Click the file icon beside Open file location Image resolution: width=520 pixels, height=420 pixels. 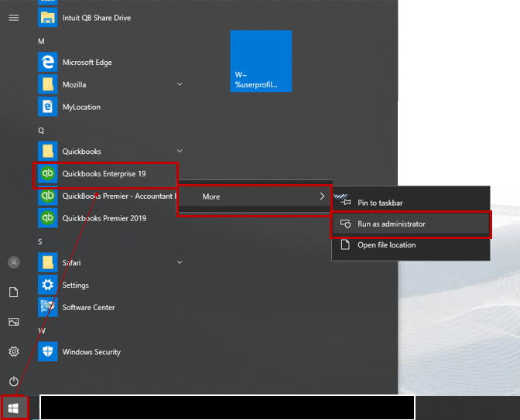click(345, 244)
